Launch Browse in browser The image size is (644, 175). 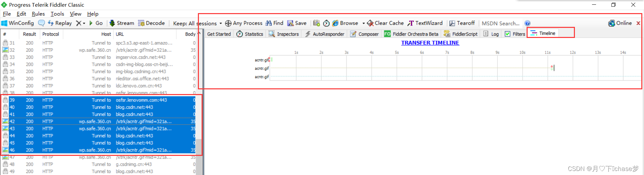(345, 23)
